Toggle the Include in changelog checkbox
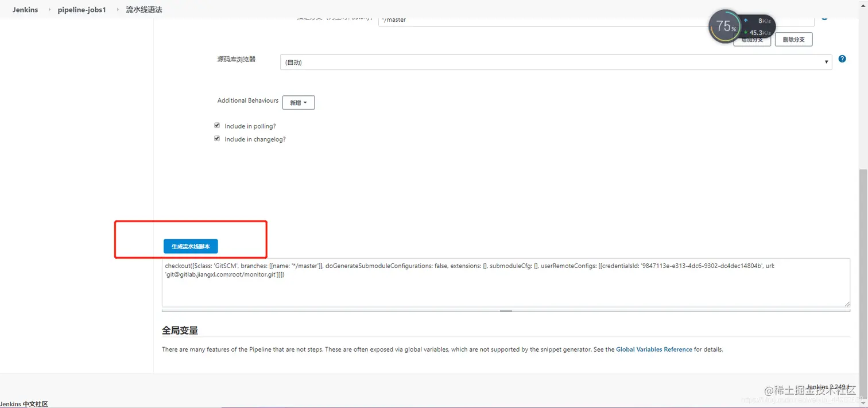868x408 pixels. point(217,138)
